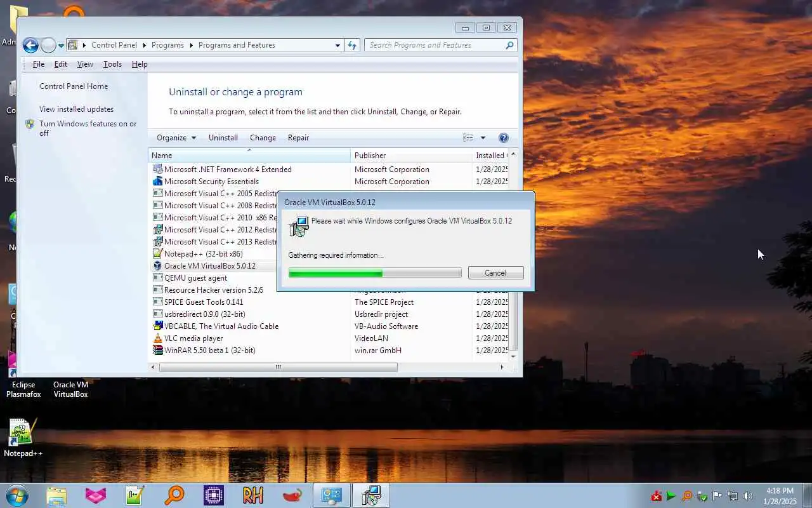This screenshot has width=812, height=508.
Task: Open Control Panel Home link
Action: point(74,86)
